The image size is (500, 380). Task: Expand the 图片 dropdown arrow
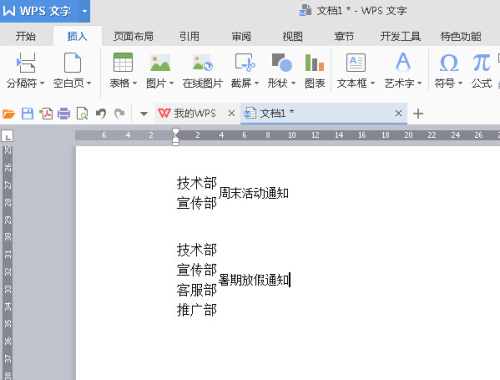[x=172, y=83]
